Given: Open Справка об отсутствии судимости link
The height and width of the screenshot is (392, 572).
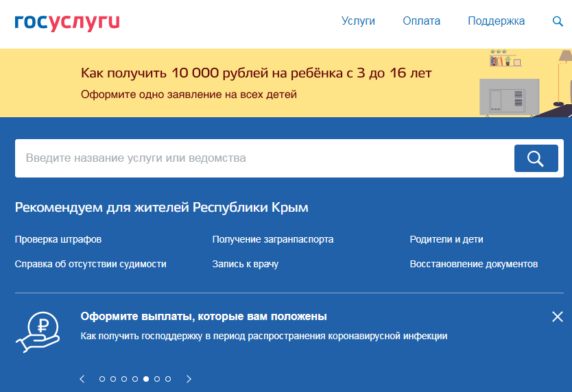Looking at the screenshot, I should [x=91, y=264].
